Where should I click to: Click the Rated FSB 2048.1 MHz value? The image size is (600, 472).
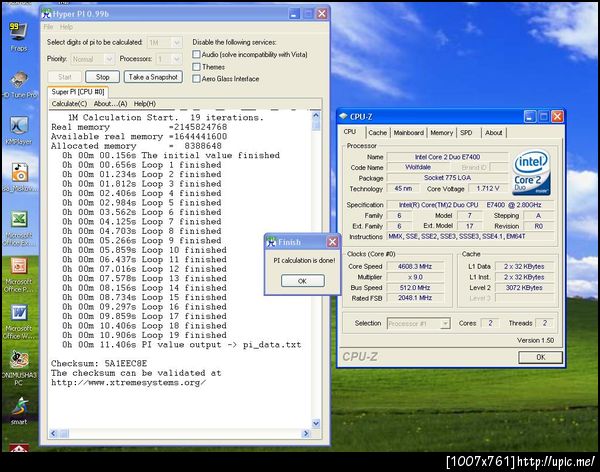[415, 298]
